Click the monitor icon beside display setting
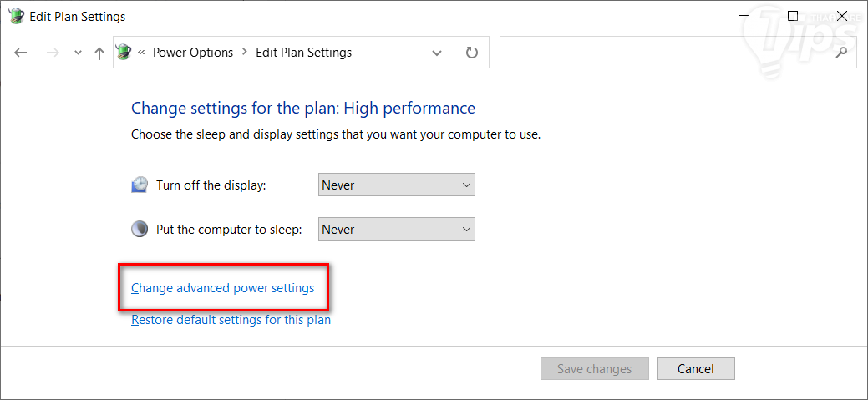 click(x=140, y=185)
